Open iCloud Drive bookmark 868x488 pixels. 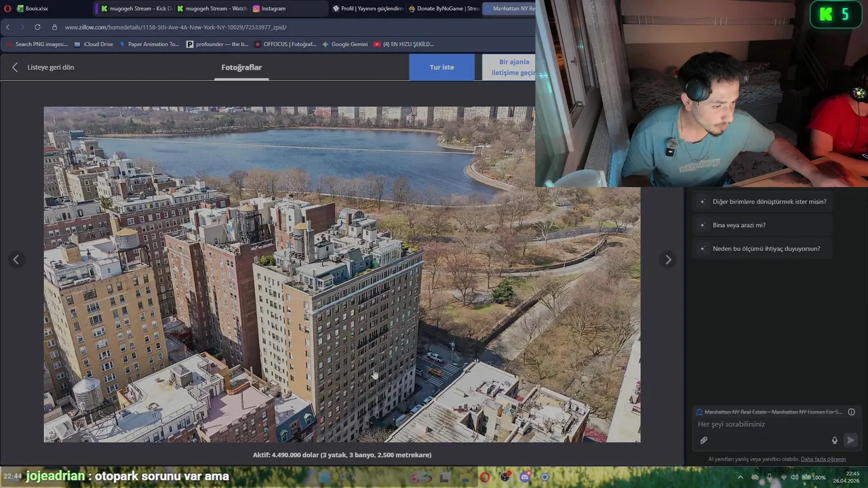[94, 44]
